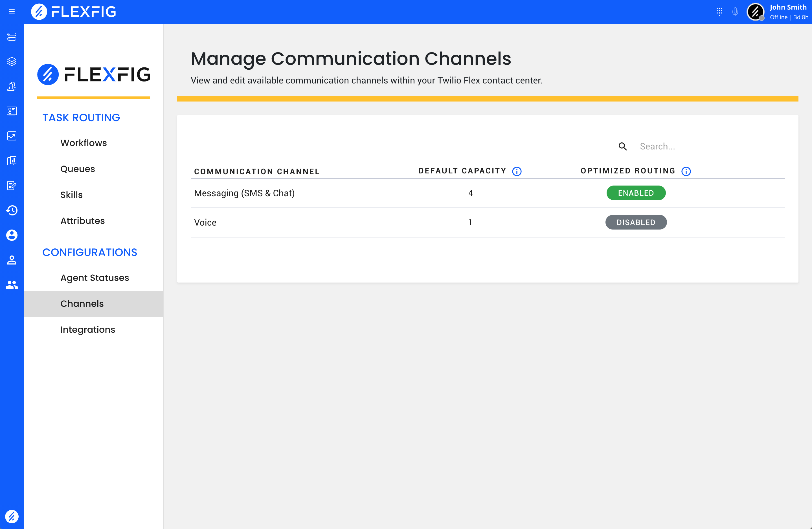This screenshot has width=812, height=529.
Task: Select the Channels menu item
Action: pyautogui.click(x=93, y=304)
